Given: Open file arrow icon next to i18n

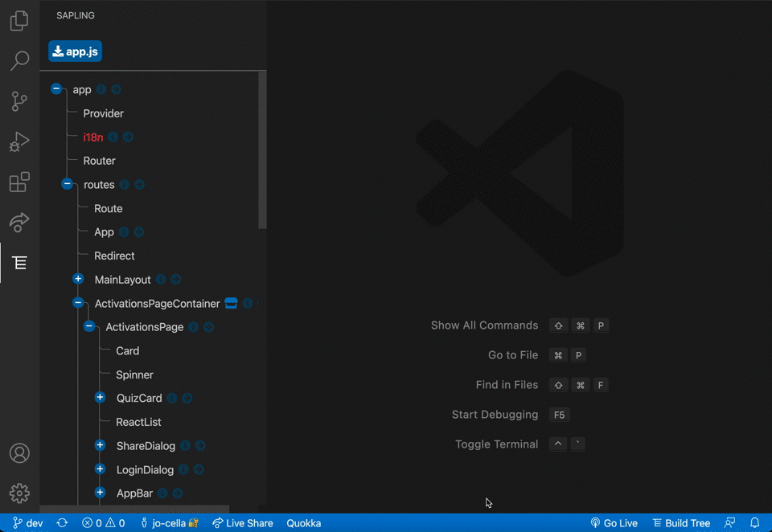Looking at the screenshot, I should point(128,137).
